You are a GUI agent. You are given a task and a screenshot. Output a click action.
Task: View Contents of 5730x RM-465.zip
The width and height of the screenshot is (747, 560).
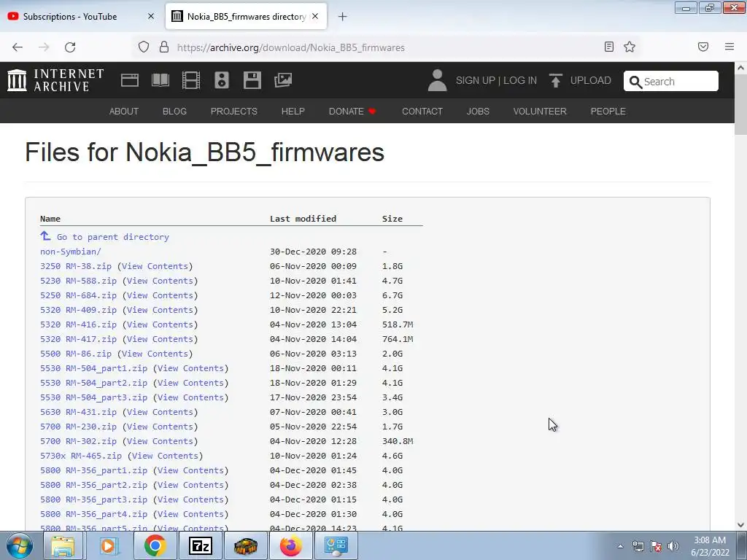(x=165, y=456)
